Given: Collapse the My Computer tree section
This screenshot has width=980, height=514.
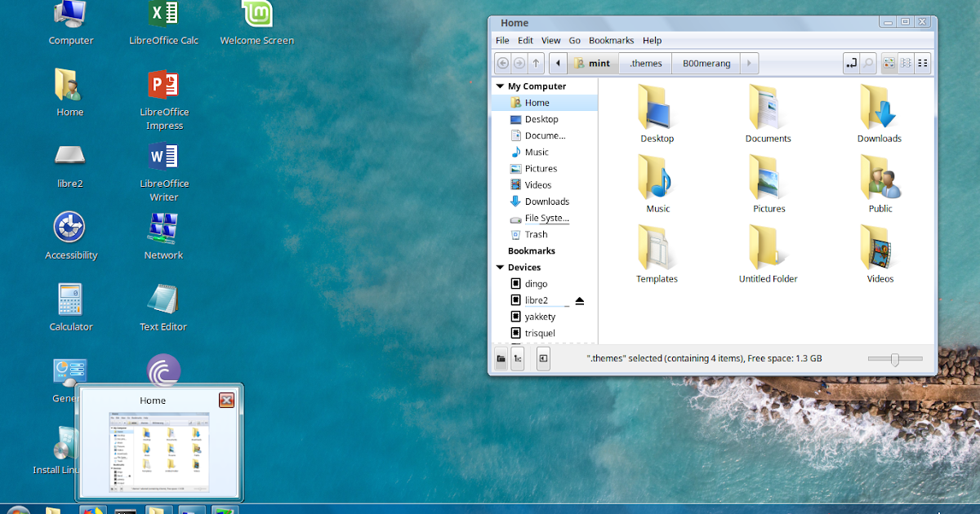Looking at the screenshot, I should pos(500,86).
